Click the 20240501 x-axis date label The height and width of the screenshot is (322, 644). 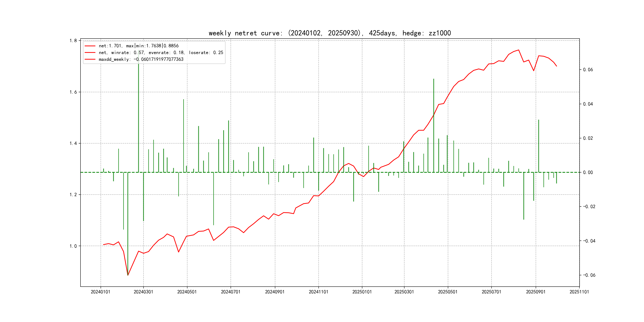pos(187,292)
